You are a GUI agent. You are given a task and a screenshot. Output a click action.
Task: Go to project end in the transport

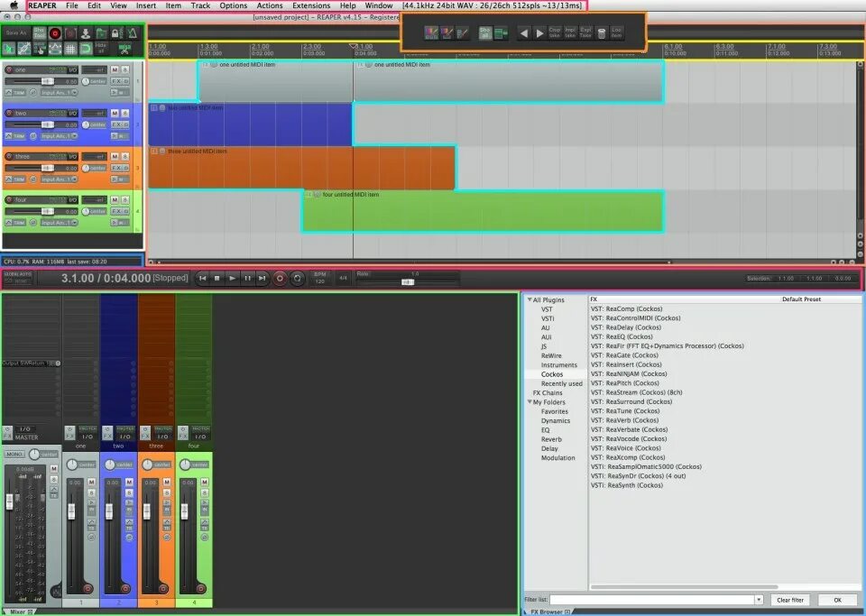(x=263, y=278)
